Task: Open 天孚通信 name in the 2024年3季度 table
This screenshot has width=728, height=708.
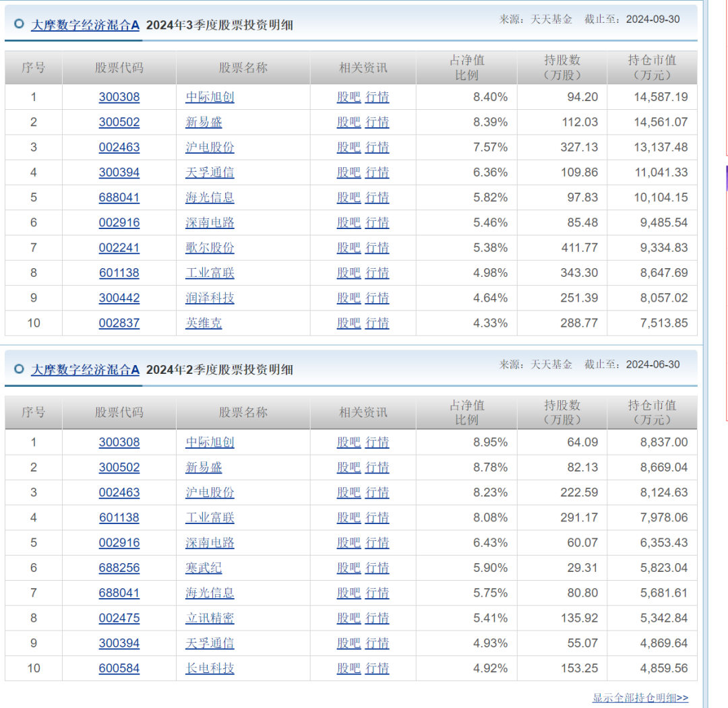Action: coord(210,172)
